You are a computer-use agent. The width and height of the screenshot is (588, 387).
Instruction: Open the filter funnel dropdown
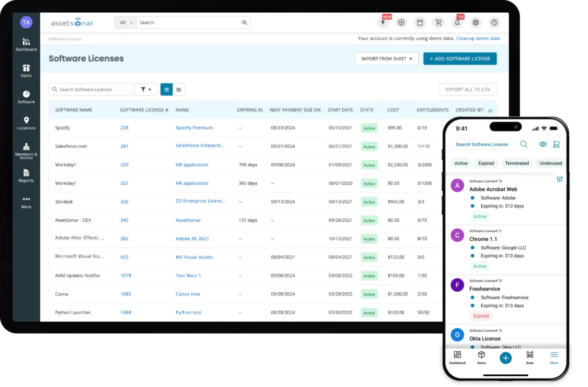pyautogui.click(x=146, y=89)
